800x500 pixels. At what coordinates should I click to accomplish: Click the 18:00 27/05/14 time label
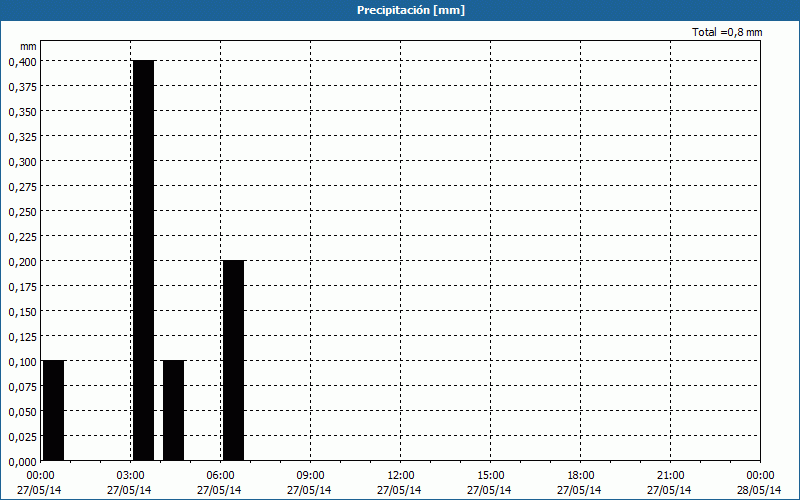click(580, 483)
